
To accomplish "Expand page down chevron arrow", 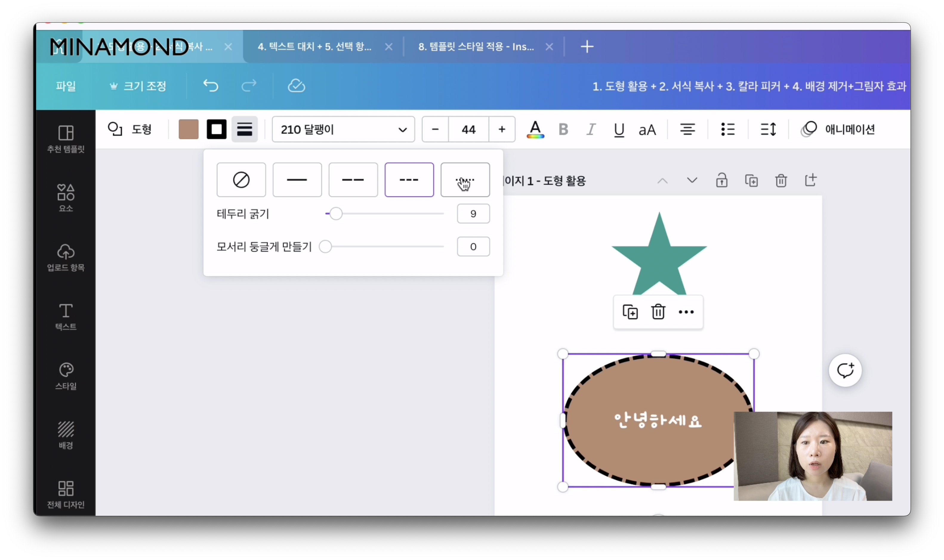I will (692, 180).
